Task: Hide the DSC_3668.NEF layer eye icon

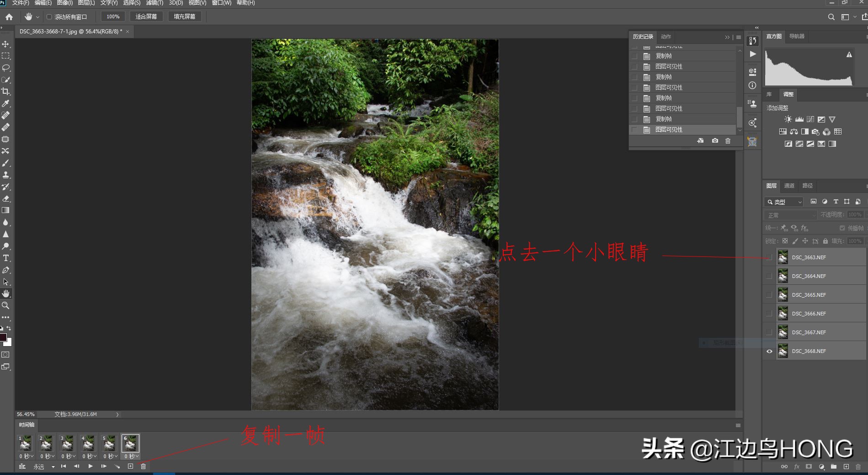Action: (769, 351)
